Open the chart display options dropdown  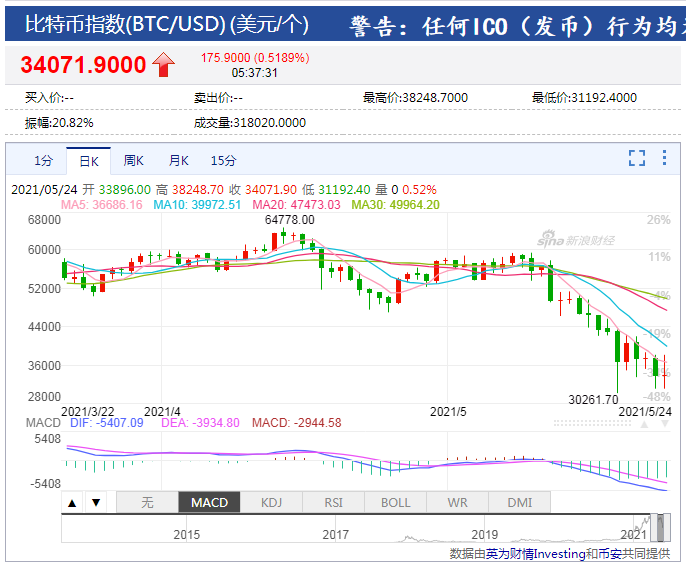pos(664,158)
